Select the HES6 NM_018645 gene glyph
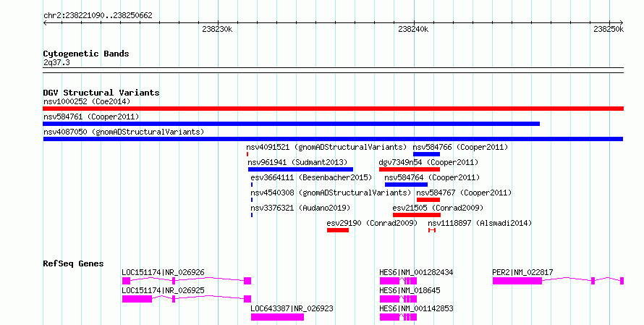Image resolution: width=644 pixels, height=325 pixels. click(399, 299)
